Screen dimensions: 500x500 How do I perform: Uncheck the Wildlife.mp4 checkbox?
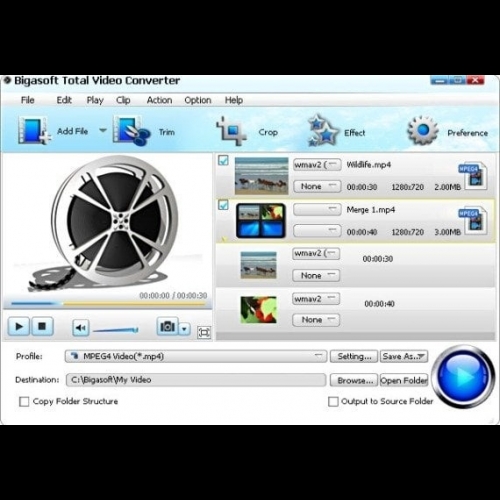click(x=223, y=160)
